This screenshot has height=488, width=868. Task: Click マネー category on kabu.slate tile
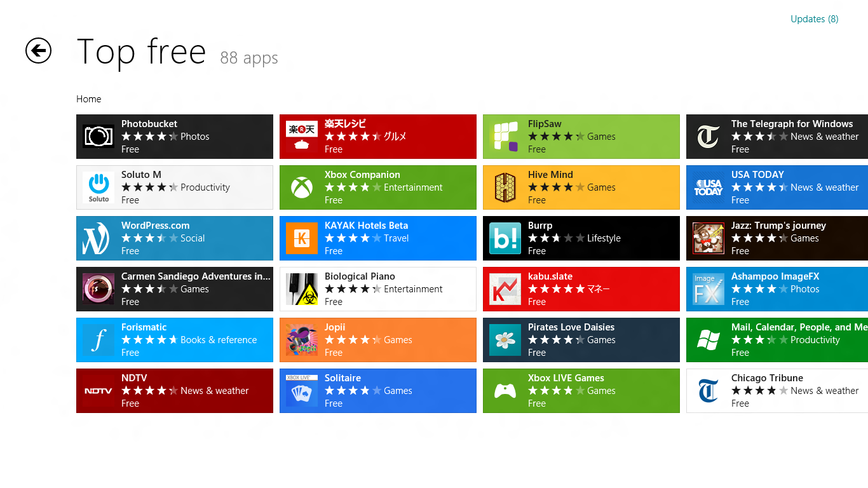[x=598, y=289]
